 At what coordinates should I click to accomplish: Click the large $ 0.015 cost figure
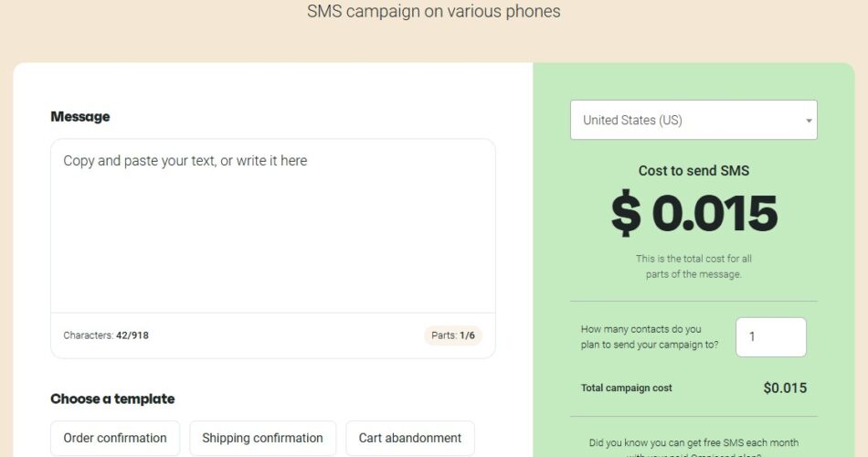click(693, 214)
